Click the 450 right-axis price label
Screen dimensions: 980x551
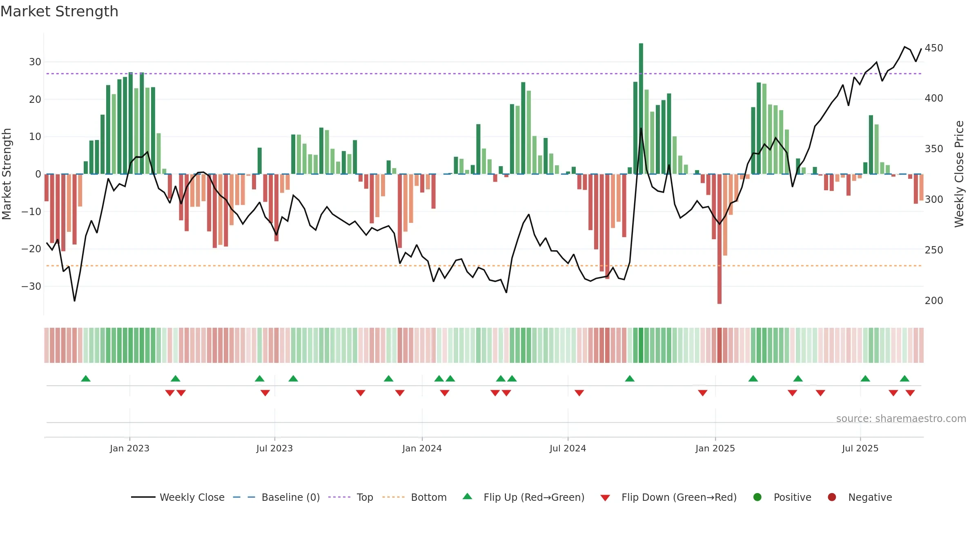(934, 48)
